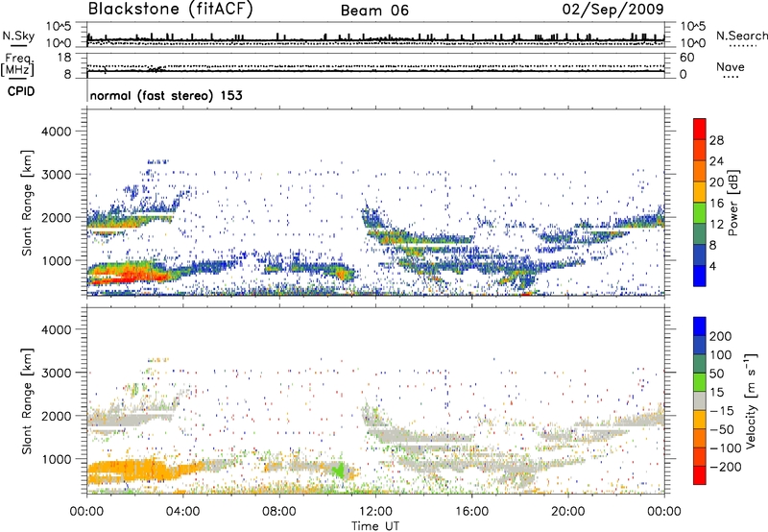Click the red bottom segment of Velocity colorbar

point(700,475)
